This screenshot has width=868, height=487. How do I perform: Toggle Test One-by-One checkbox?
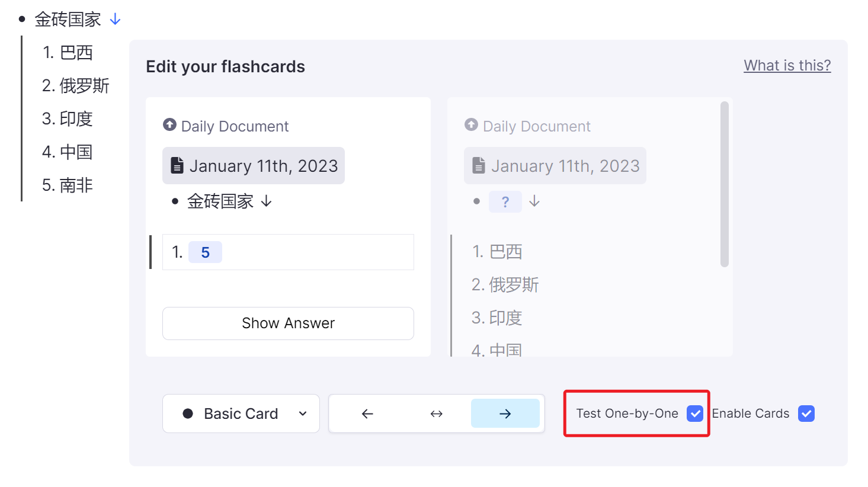tap(694, 414)
